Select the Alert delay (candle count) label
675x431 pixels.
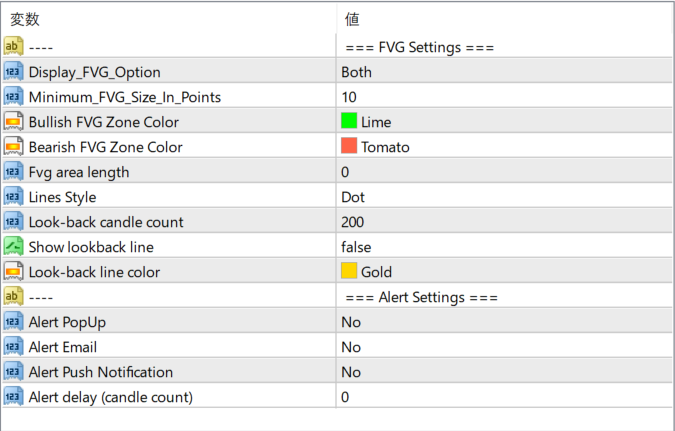point(110,397)
